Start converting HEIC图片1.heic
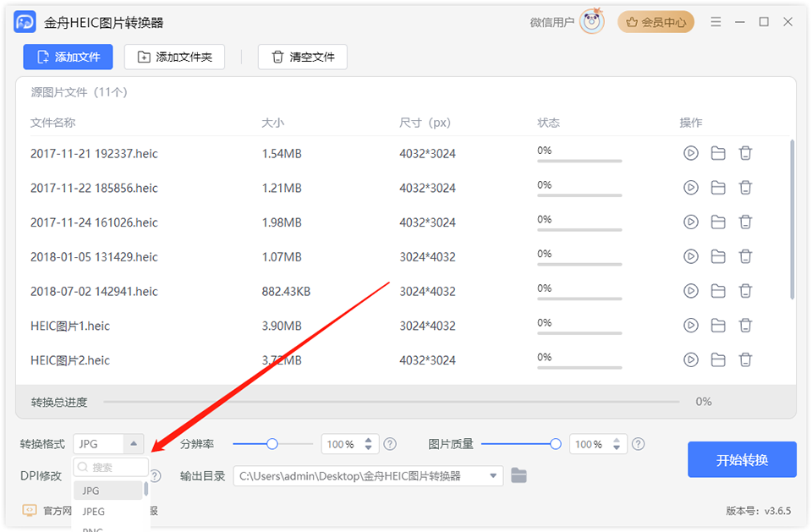 (691, 326)
